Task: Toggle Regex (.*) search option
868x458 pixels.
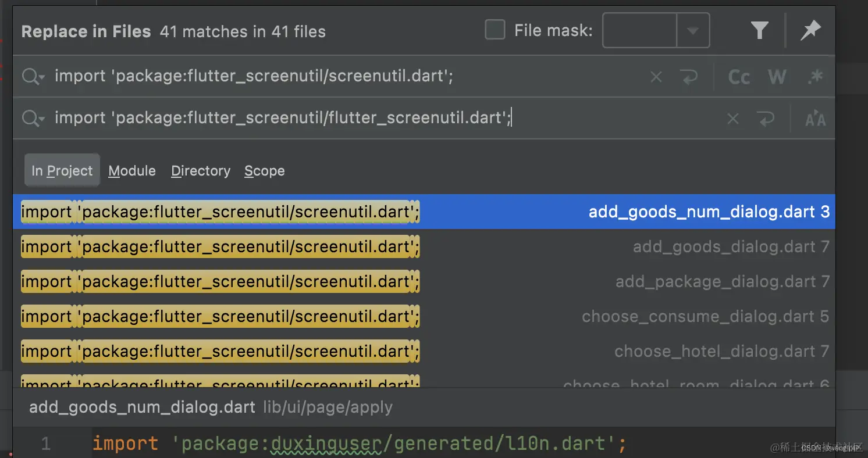Action: click(815, 77)
